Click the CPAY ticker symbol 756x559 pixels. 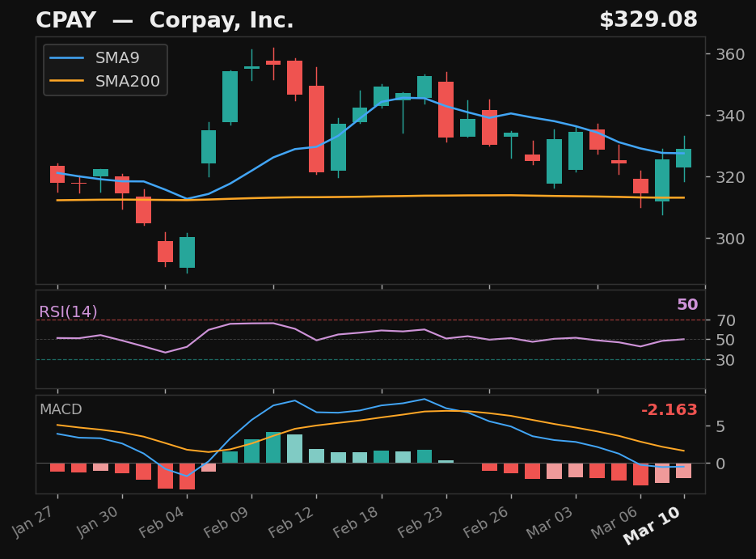coord(70,19)
